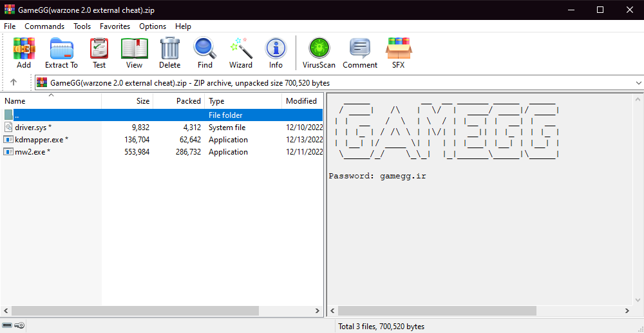Click the Add archive toolbar icon

pos(24,53)
